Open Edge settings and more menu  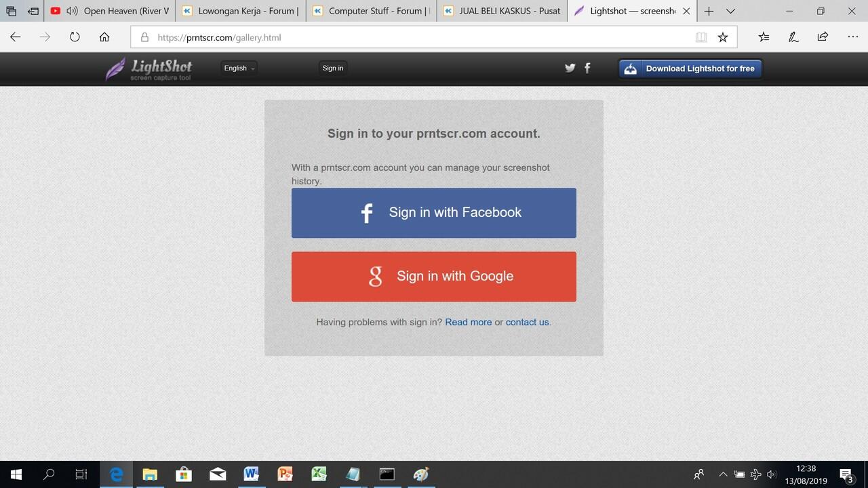click(x=853, y=37)
